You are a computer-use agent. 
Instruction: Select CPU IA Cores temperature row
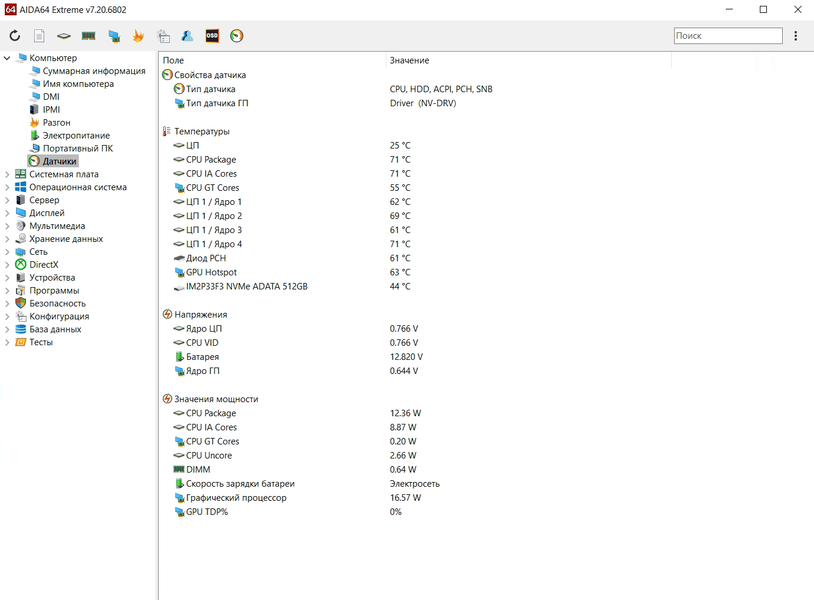(x=291, y=173)
